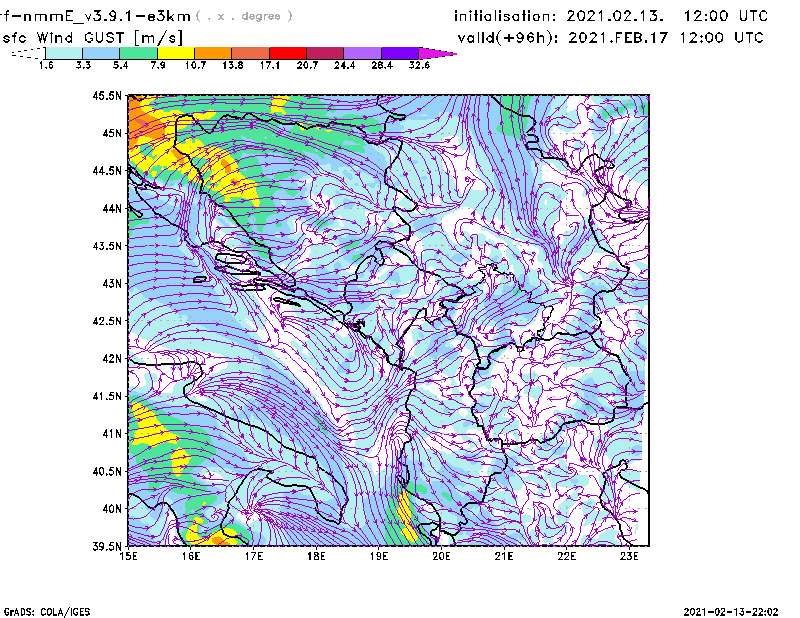Click the '44N' latitude label

click(112, 208)
